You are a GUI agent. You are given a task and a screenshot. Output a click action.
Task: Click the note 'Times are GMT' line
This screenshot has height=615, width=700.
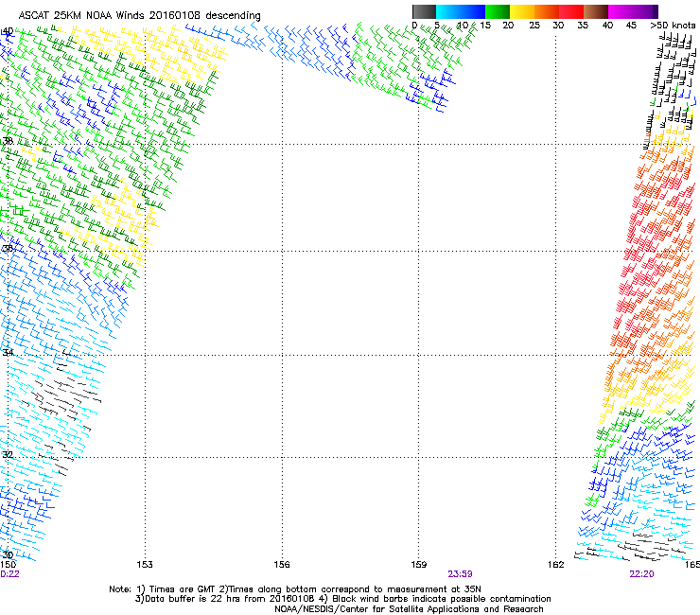pos(295,589)
